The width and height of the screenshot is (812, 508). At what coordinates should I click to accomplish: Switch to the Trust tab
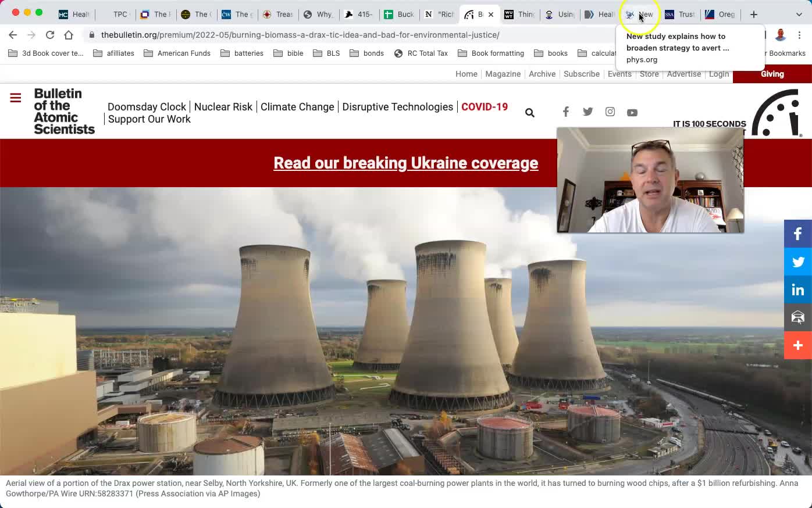click(x=681, y=15)
